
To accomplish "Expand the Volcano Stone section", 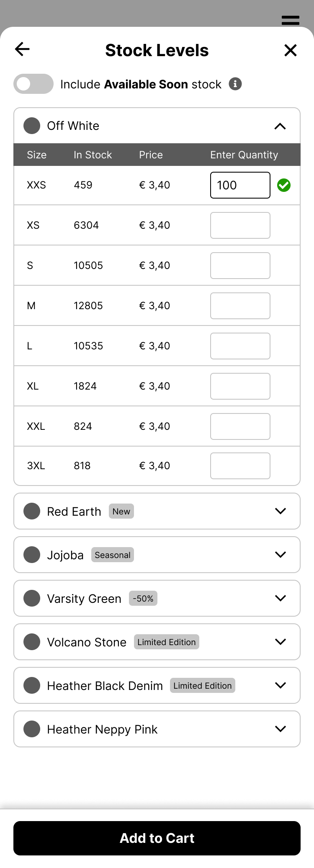I will coord(280,642).
